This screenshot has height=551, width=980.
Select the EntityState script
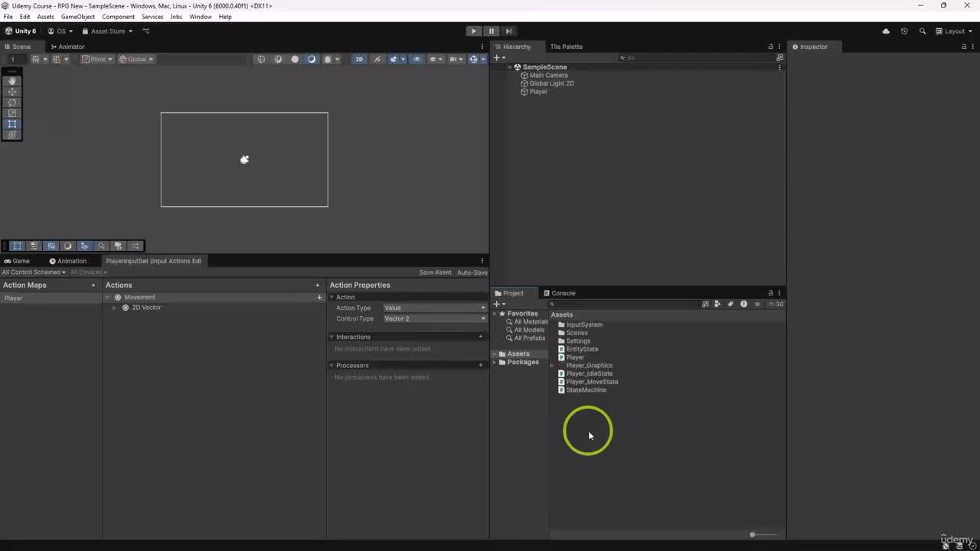(582, 349)
